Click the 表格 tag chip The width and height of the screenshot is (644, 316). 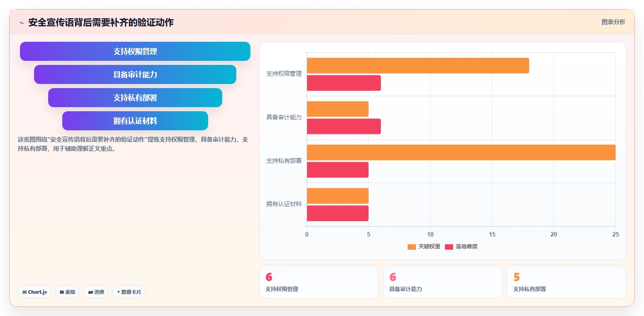67,292
